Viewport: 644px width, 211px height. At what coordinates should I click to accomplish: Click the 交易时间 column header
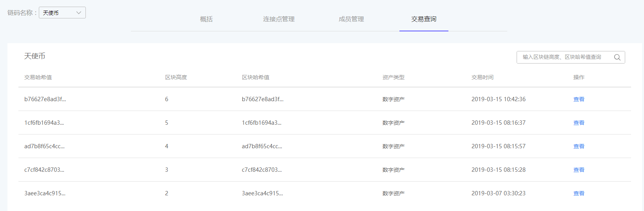tap(482, 77)
